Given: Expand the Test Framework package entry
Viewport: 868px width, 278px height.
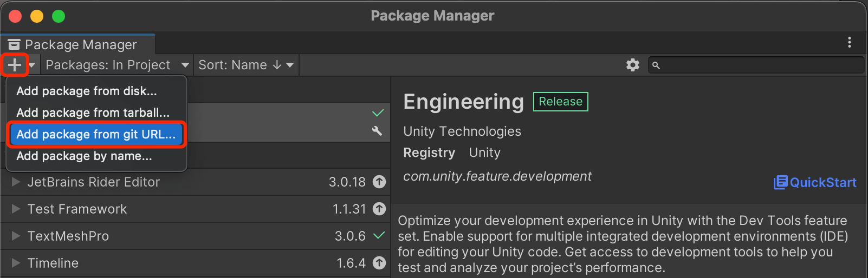Looking at the screenshot, I should pyautogui.click(x=16, y=209).
